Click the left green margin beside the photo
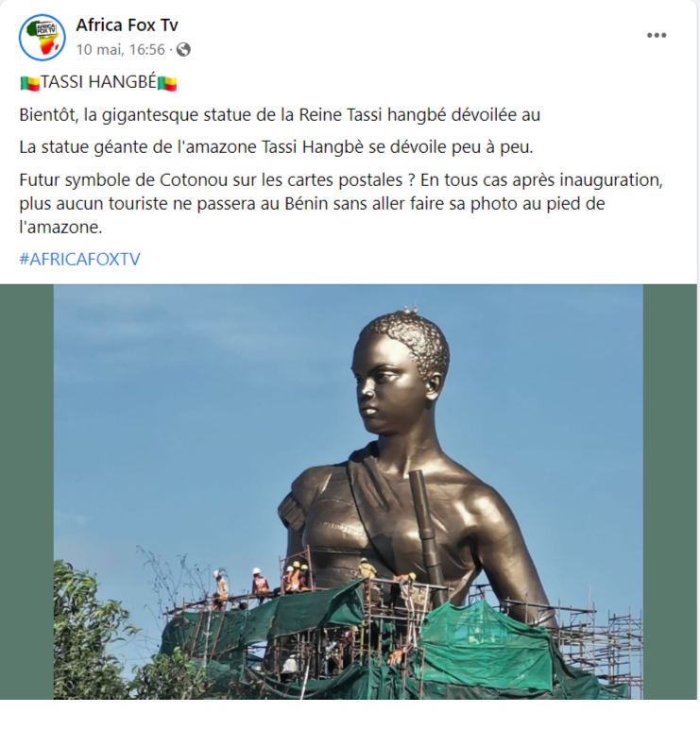Screen dimensions: 700x730 click(x=26, y=492)
